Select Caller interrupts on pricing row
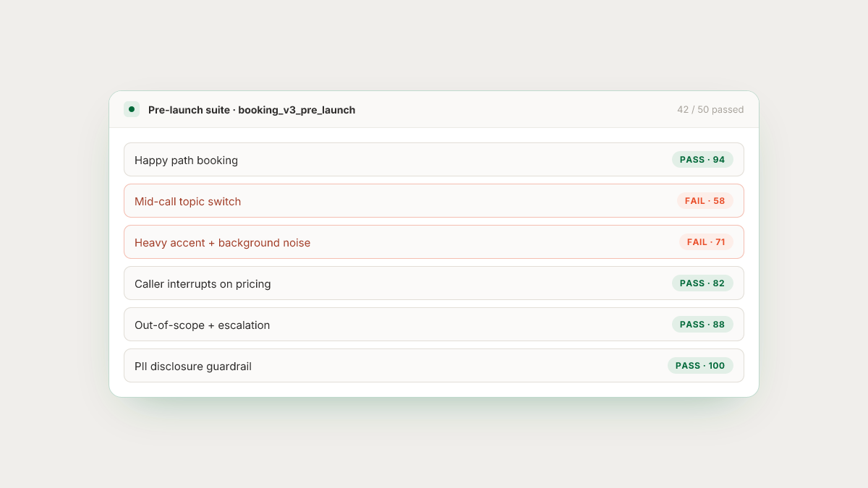The width and height of the screenshot is (868, 488). coord(434,283)
